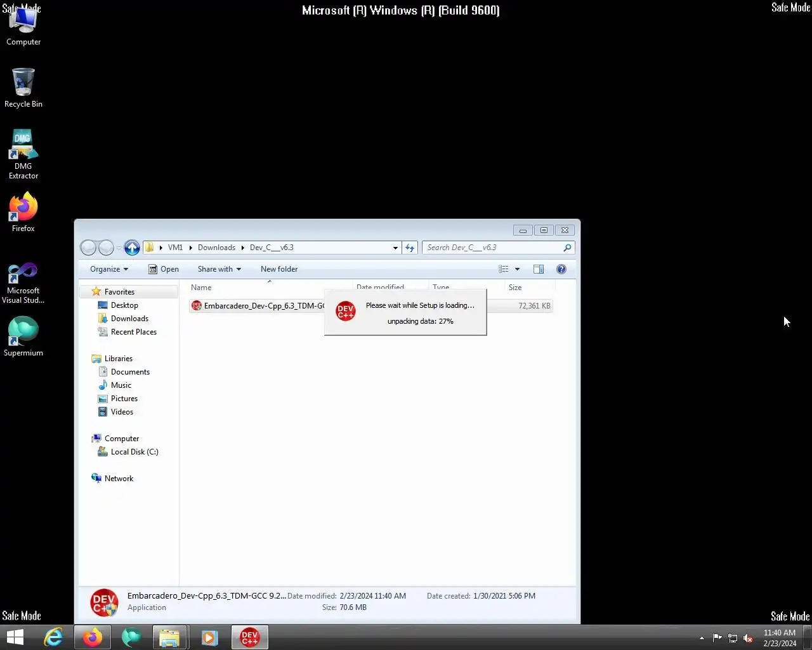Image resolution: width=812 pixels, height=650 pixels.
Task: Select Libraries in the navigation pane
Action: [118, 359]
